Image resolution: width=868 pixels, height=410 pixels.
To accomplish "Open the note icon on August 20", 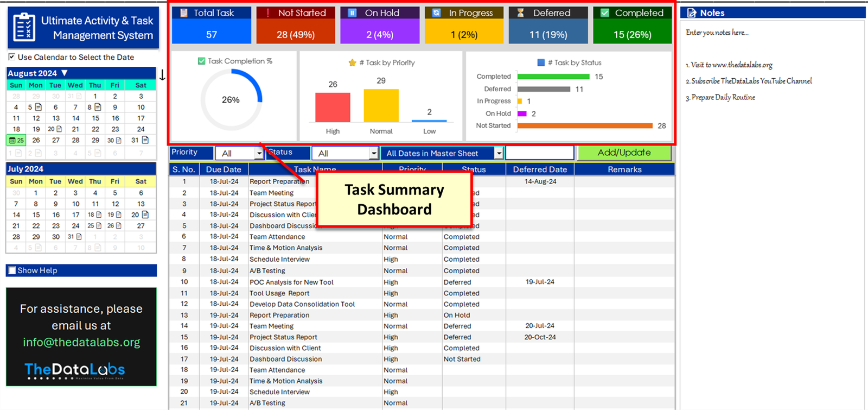I will pos(59,129).
